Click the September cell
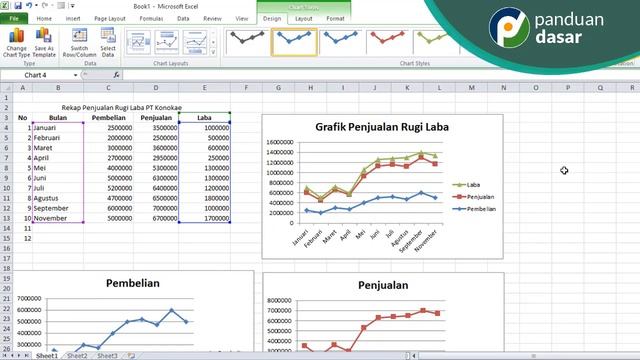Image resolution: width=640 pixels, height=360 pixels. [x=58, y=208]
